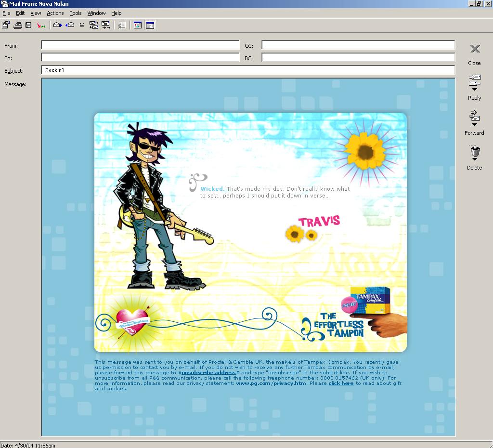The image size is (493, 448).
Task: Click the properties icon in the toolbar
Action: pyautogui.click(x=6, y=25)
